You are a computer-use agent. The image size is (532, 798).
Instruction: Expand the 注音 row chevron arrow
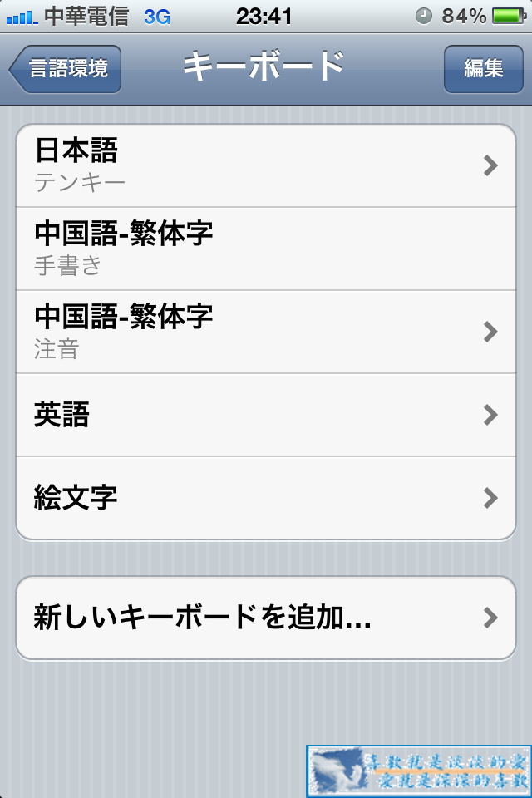pyautogui.click(x=490, y=332)
